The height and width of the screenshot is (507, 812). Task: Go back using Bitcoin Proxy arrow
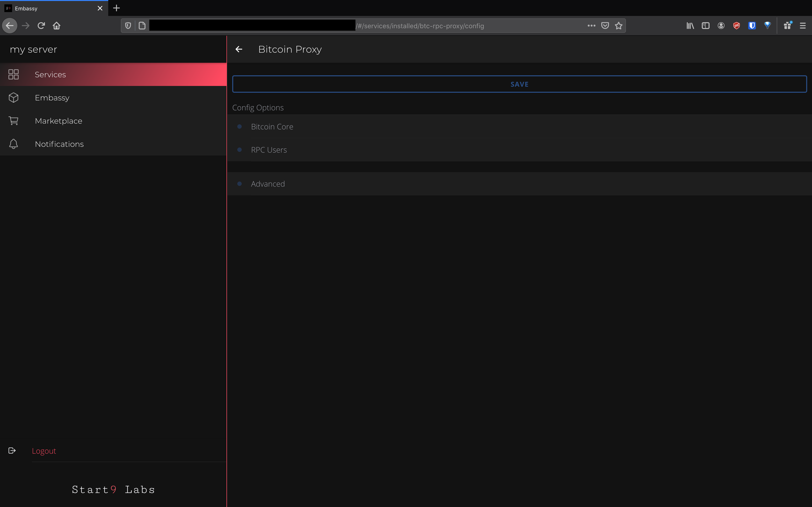[x=239, y=49]
